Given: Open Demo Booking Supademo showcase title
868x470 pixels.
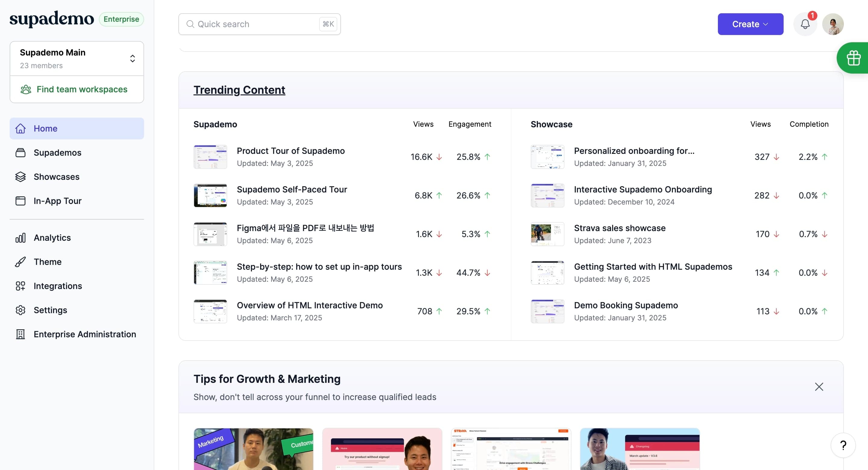Looking at the screenshot, I should coord(626,305).
